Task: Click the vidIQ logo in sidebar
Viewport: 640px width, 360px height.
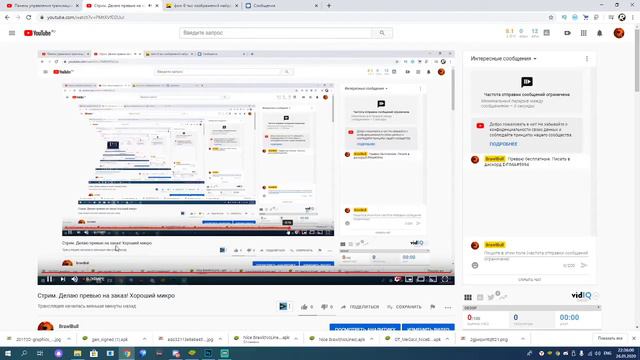Action: pyautogui.click(x=582, y=296)
